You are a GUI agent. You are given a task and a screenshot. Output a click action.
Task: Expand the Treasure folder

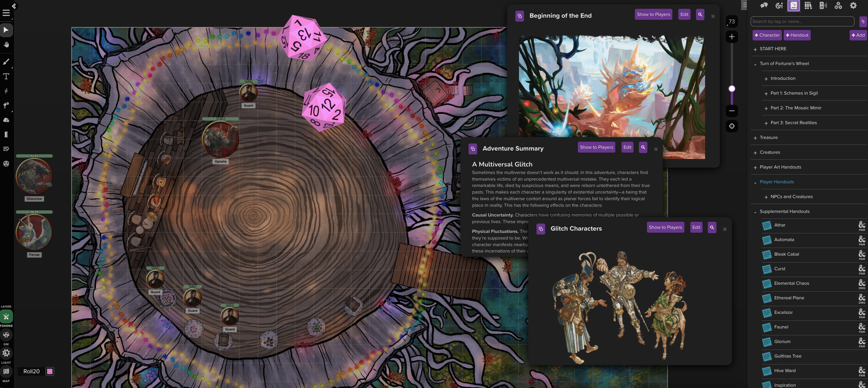(756, 138)
